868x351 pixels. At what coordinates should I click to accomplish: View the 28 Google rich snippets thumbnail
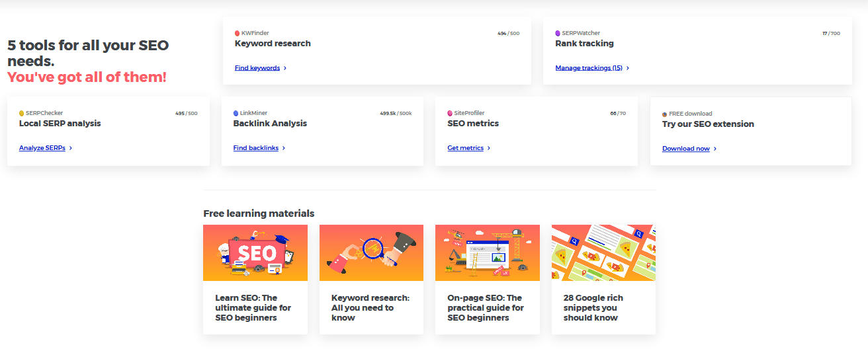pos(603,253)
